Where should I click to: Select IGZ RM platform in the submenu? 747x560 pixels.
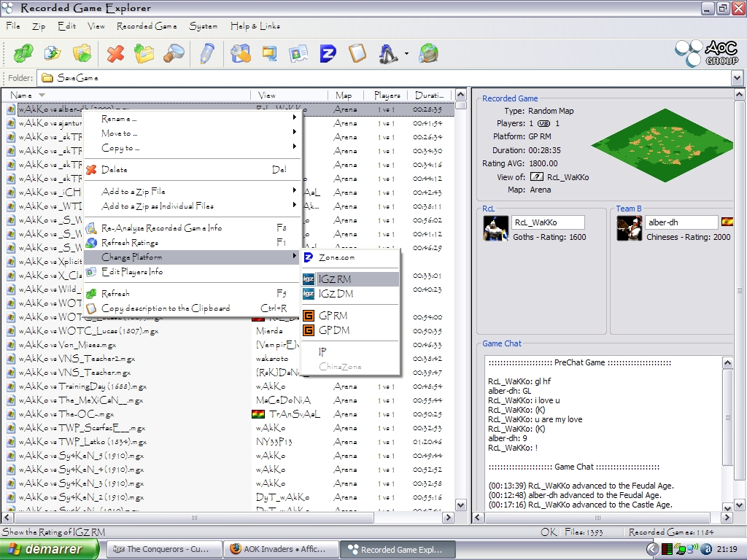coord(351,279)
